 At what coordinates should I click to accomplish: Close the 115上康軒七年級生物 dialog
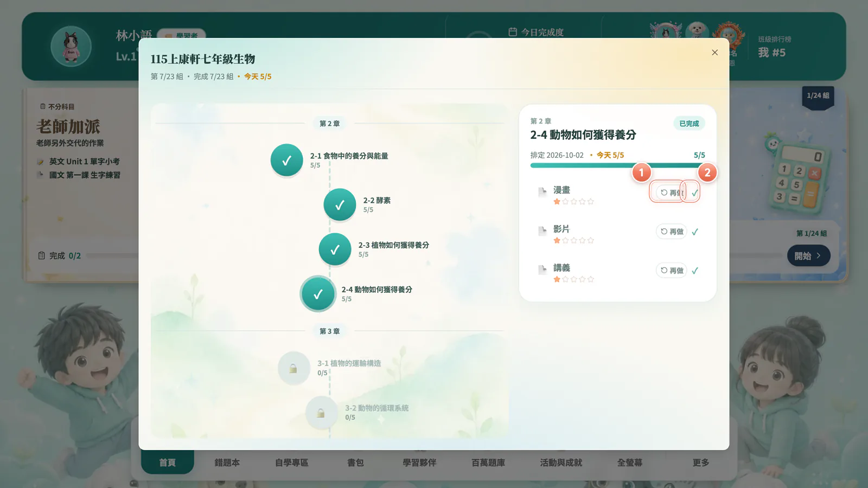[714, 53]
